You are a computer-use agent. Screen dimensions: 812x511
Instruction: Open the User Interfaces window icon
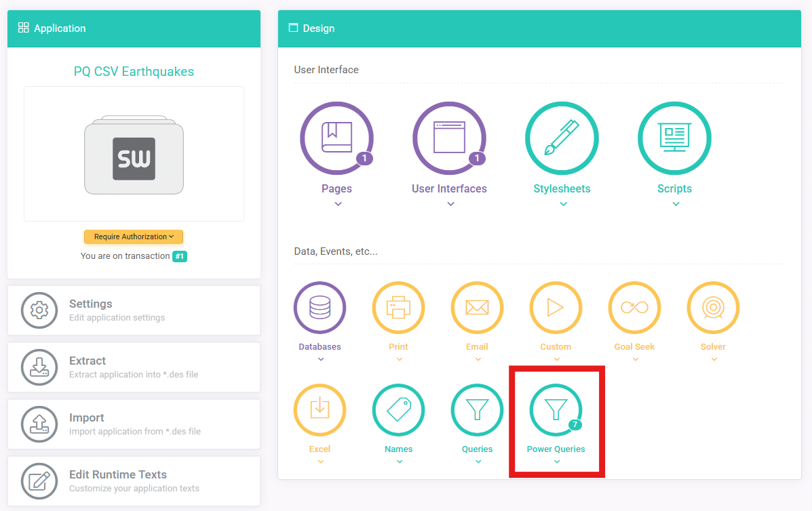(x=450, y=138)
